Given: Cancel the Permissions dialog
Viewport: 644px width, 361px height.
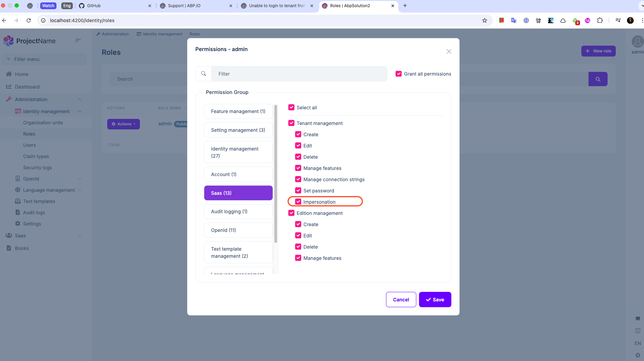Looking at the screenshot, I should point(401,299).
